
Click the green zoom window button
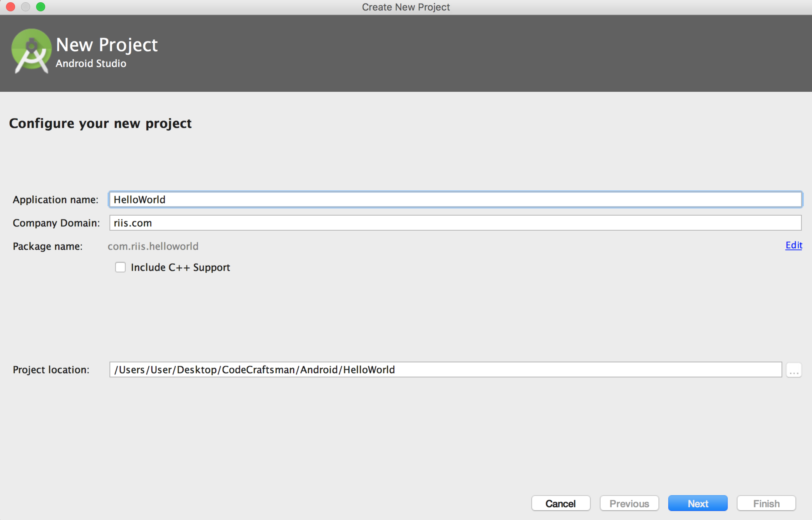pos(40,7)
